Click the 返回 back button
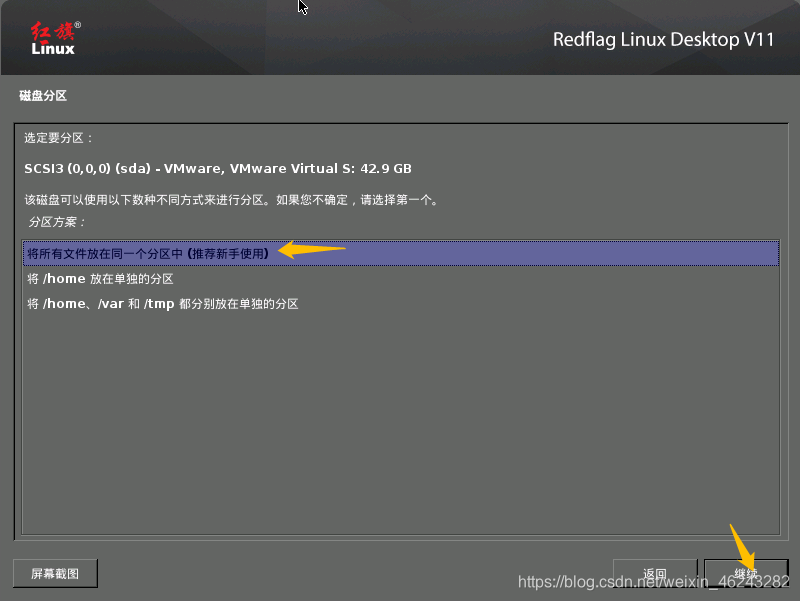The height and width of the screenshot is (601, 800). click(x=655, y=573)
